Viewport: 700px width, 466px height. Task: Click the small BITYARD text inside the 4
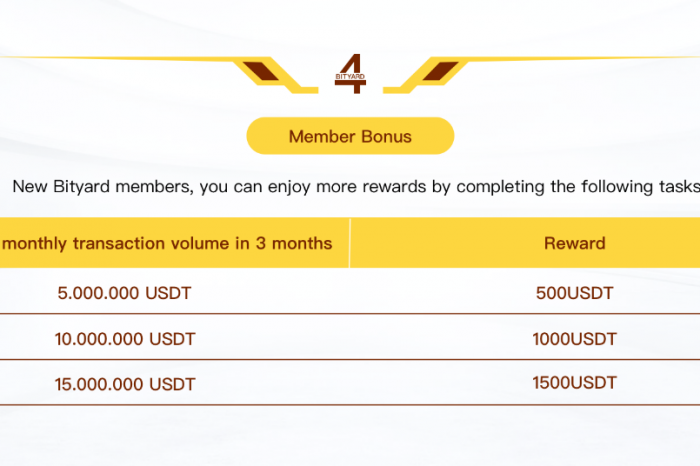click(350, 77)
